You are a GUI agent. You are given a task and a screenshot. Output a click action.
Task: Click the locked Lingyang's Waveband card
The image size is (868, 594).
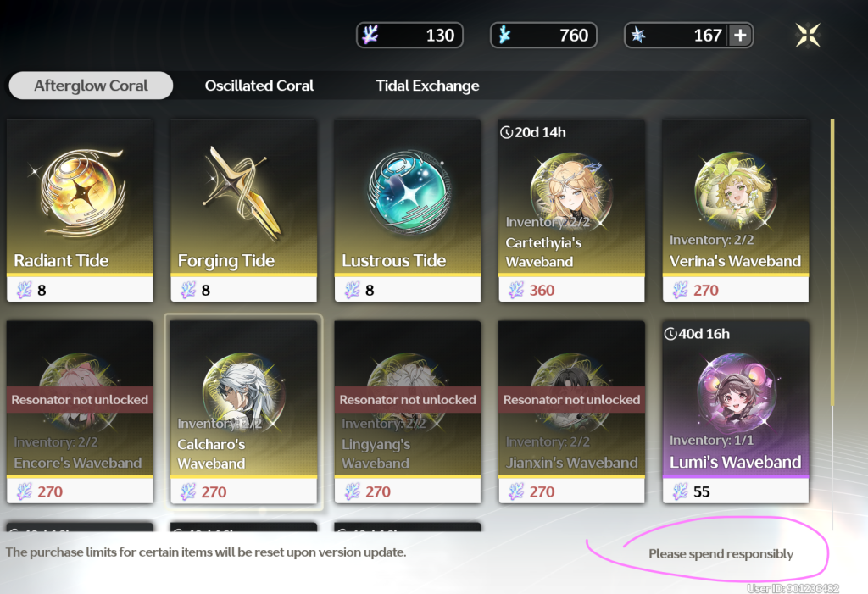pyautogui.click(x=408, y=412)
